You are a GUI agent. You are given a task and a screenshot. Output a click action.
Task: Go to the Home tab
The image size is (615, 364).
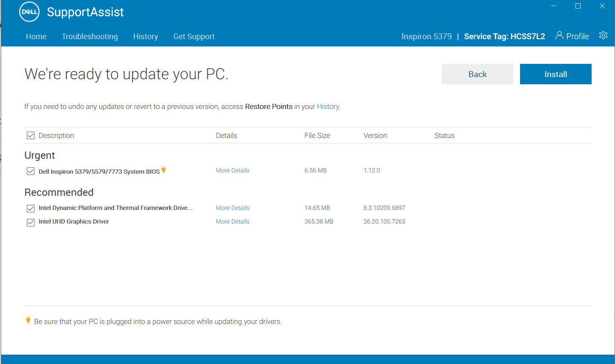[x=36, y=37]
